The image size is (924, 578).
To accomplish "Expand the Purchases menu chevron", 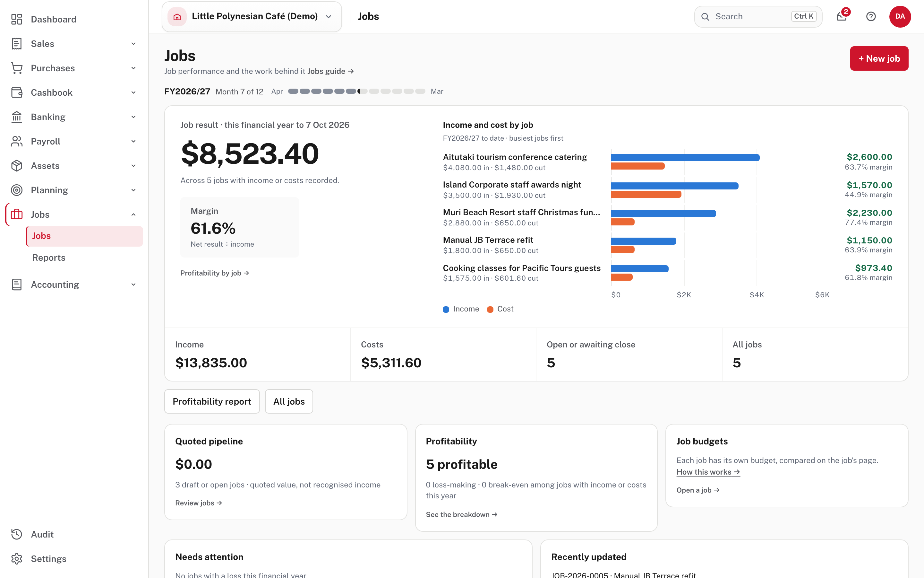I will coord(133,68).
